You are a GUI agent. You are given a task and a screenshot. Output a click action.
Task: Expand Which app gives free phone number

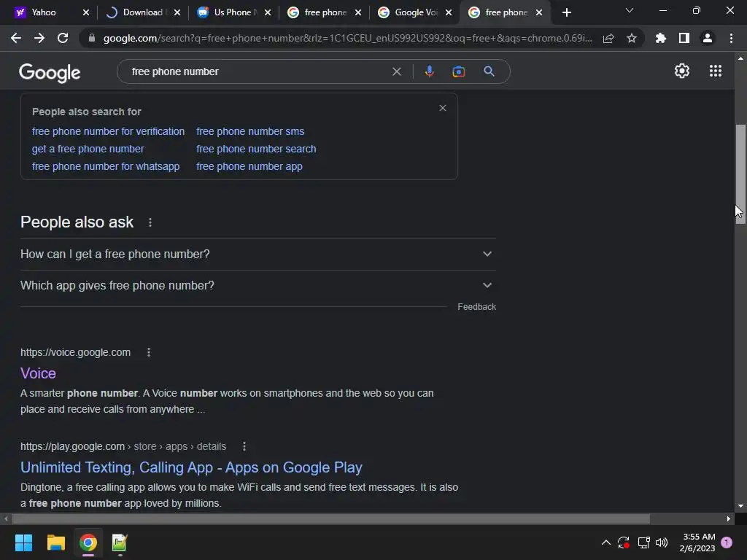[258, 286]
